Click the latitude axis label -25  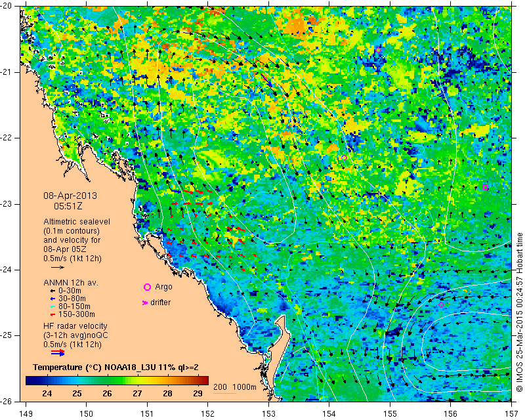(7, 335)
